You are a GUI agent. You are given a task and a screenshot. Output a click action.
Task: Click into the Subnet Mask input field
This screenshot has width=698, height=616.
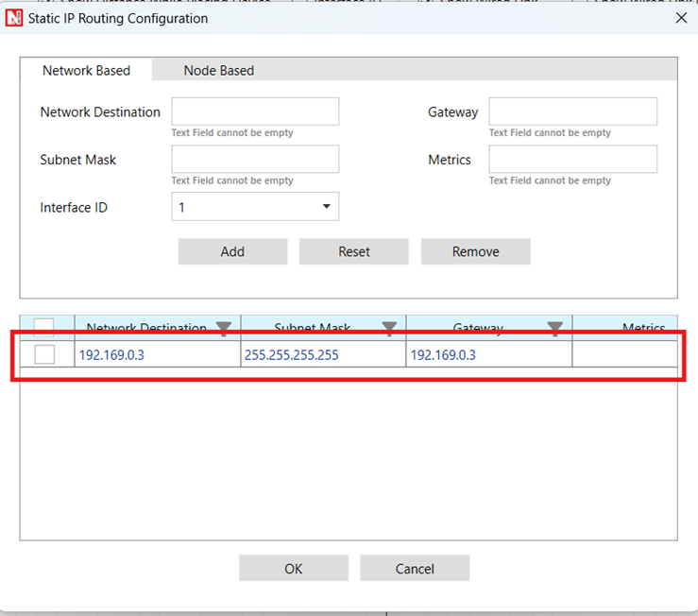pos(255,159)
